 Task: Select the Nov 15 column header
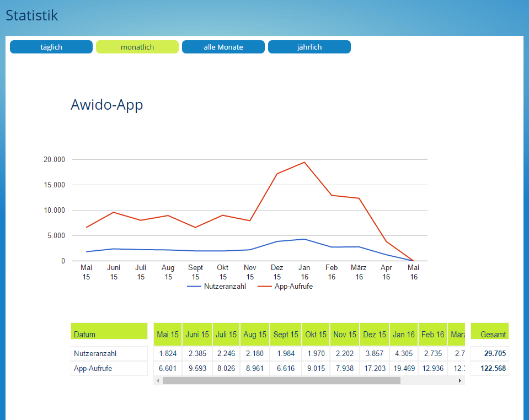coord(345,335)
